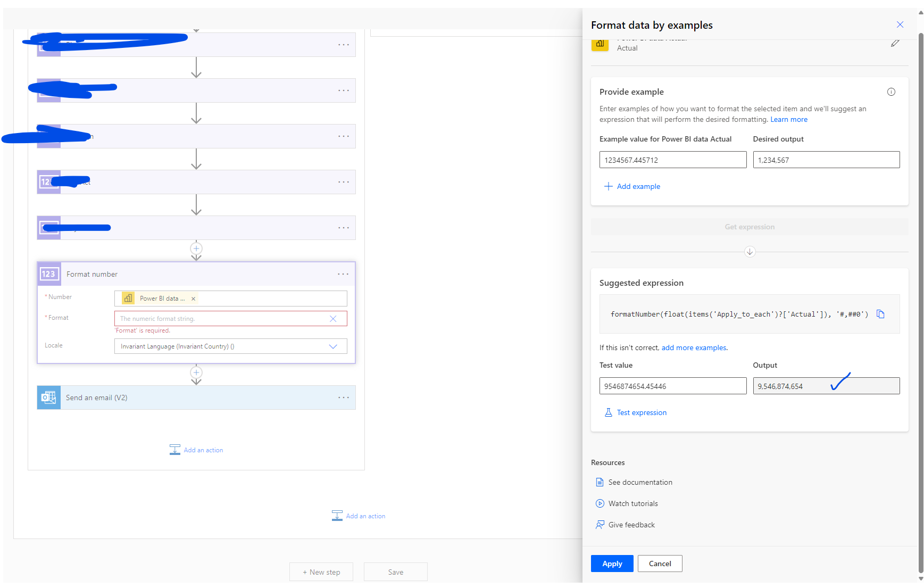
Task: Insert step via plus above Format number
Action: (x=196, y=249)
